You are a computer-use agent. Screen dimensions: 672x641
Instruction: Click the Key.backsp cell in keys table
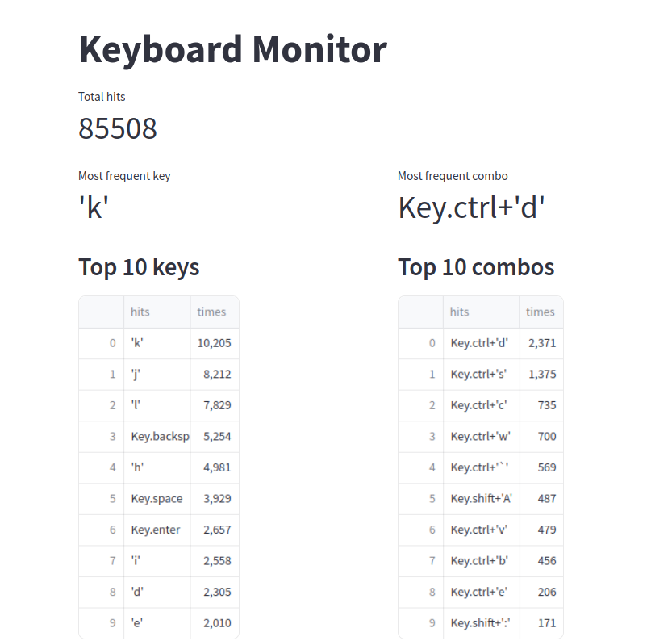[x=157, y=437]
